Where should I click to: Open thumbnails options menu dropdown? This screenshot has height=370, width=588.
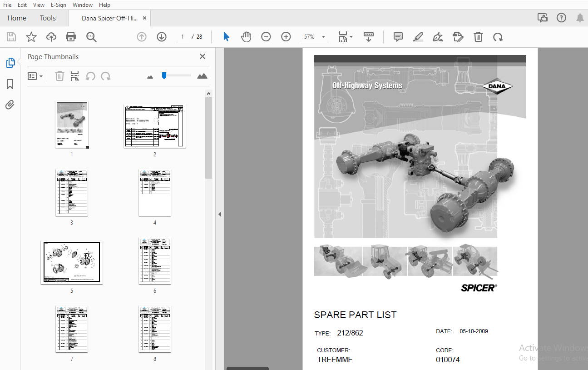point(35,76)
